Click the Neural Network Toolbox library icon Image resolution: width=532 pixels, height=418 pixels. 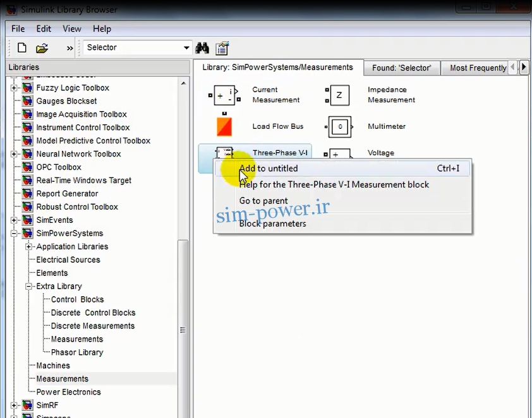pyautogui.click(x=27, y=154)
